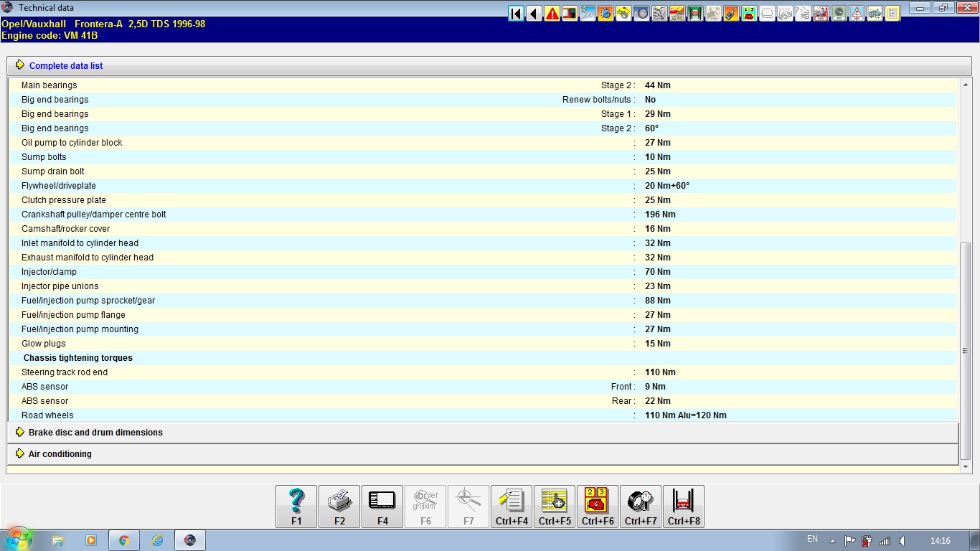Click the Ctrl+F5 data list pointer button
The image size is (980, 551).
555,507
